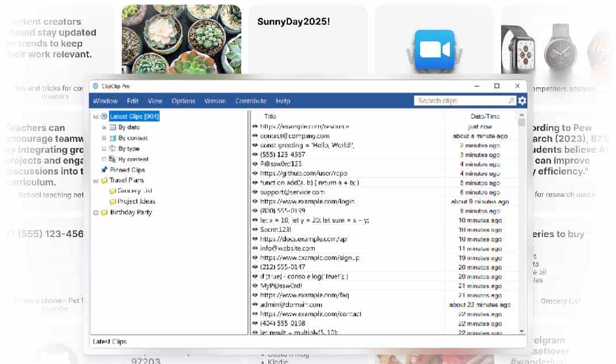Viewport: 616px width, 364px height.
Task: Click eye icon for support@service.com clip
Action: (255, 192)
